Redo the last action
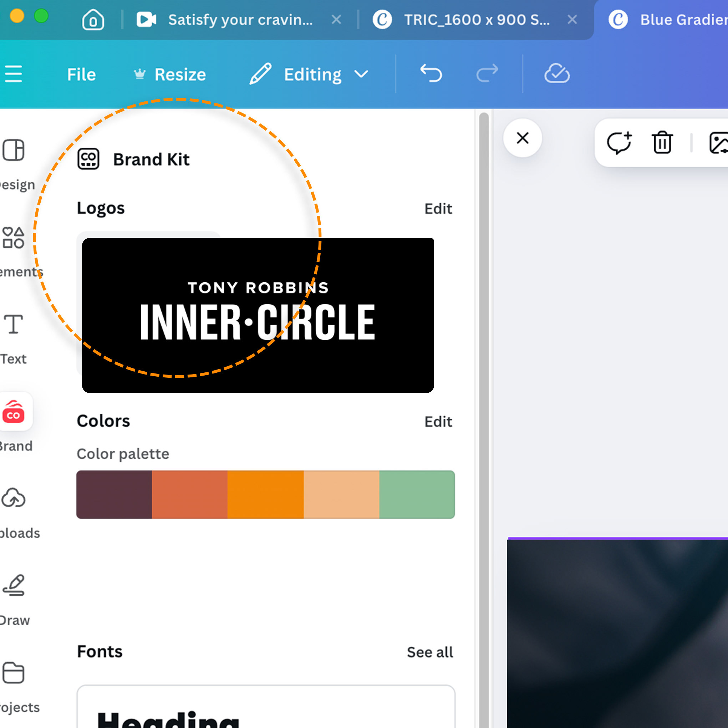The width and height of the screenshot is (728, 728). [487, 73]
